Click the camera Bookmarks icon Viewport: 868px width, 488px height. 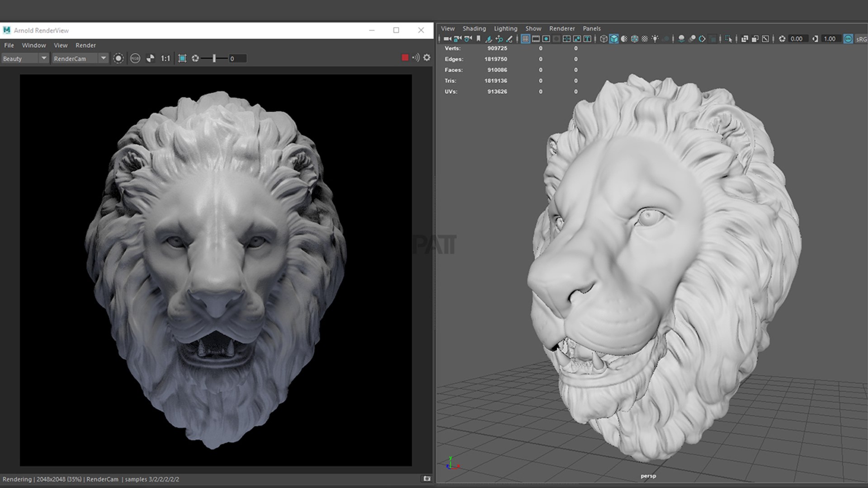[478, 39]
